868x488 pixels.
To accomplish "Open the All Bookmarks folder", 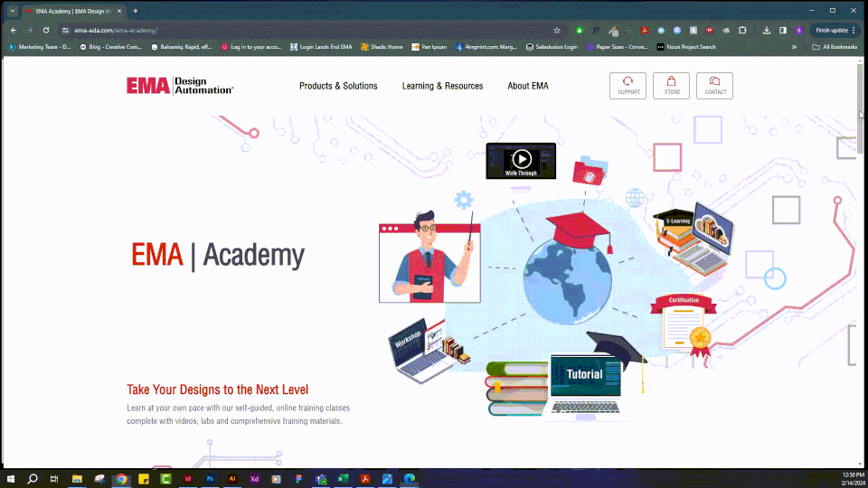I will [835, 47].
